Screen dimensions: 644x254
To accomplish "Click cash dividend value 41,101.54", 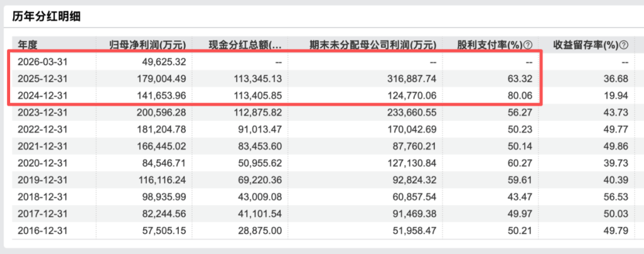I will [x=261, y=213].
